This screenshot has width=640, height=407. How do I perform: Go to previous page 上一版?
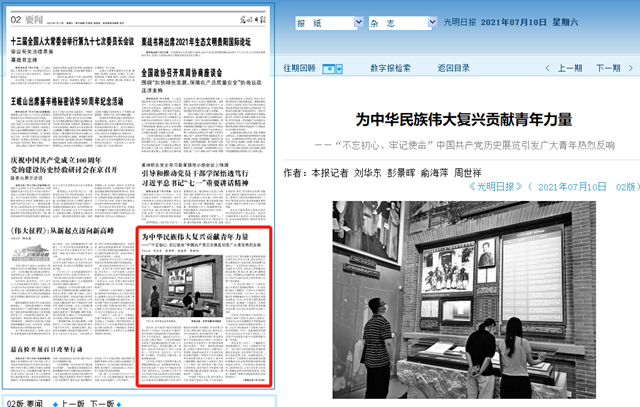(72, 402)
